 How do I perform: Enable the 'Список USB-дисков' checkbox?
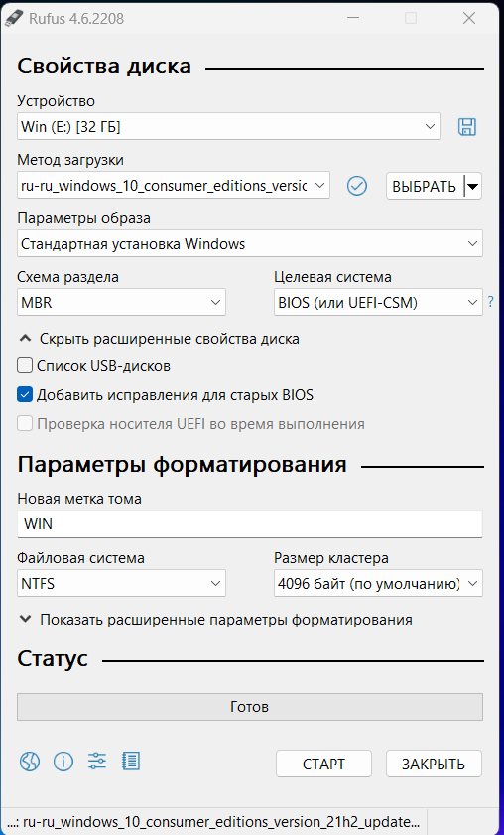(x=25, y=366)
